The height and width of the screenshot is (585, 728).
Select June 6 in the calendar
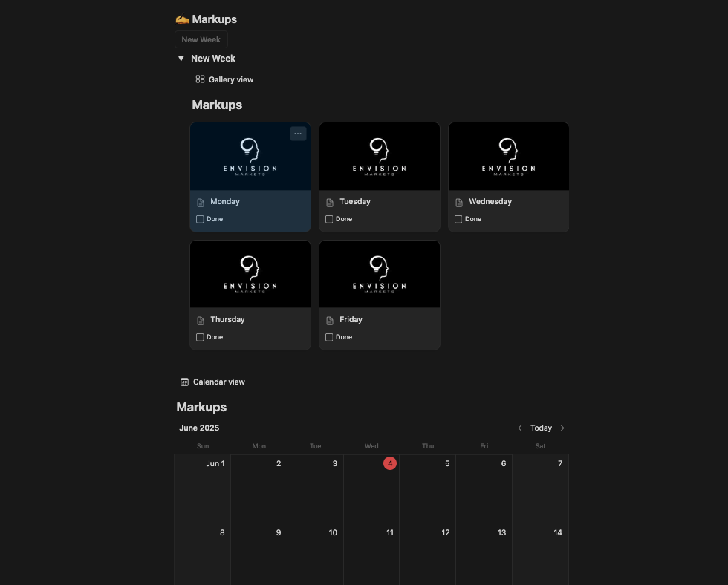point(484,489)
